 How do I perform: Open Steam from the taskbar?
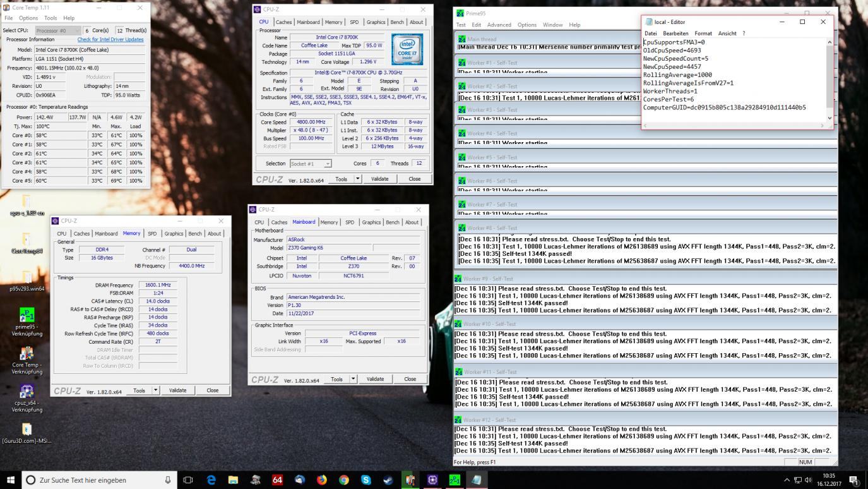click(388, 480)
